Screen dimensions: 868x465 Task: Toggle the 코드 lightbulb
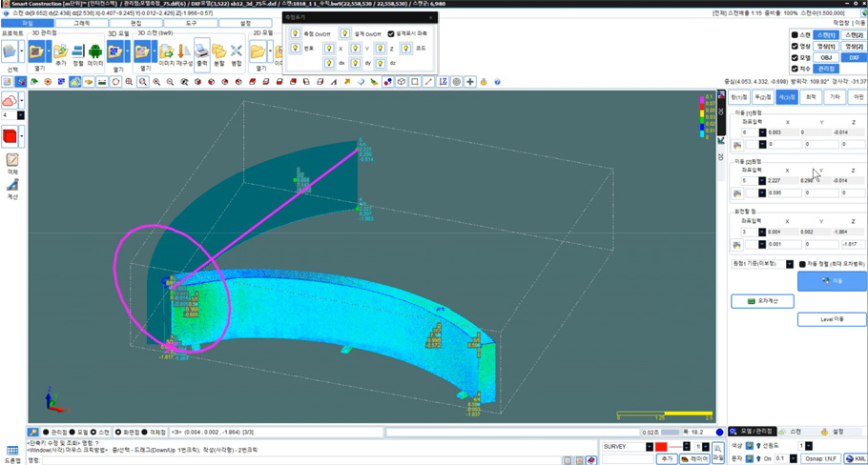(405, 48)
